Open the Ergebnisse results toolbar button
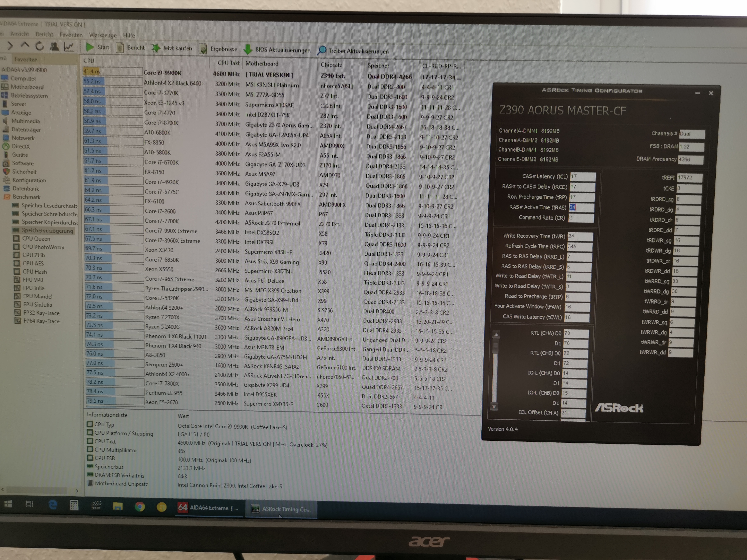Image resolution: width=747 pixels, height=560 pixels. point(218,49)
